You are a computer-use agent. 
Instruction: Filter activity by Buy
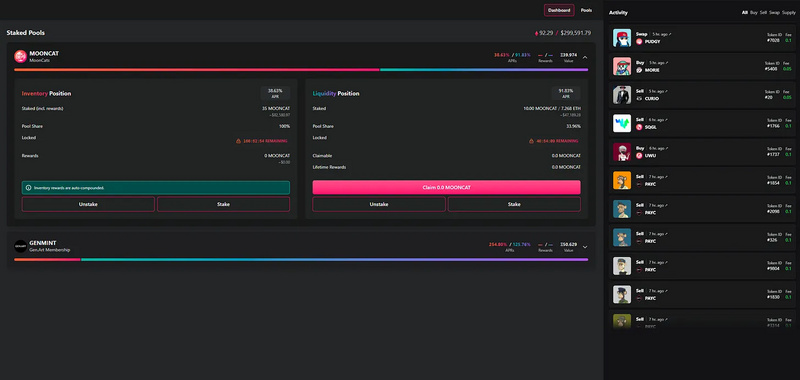(754, 12)
